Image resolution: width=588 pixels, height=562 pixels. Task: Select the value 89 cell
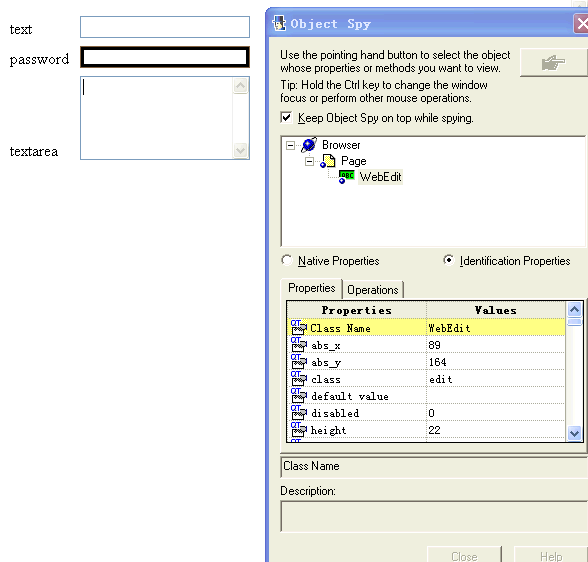pos(496,345)
